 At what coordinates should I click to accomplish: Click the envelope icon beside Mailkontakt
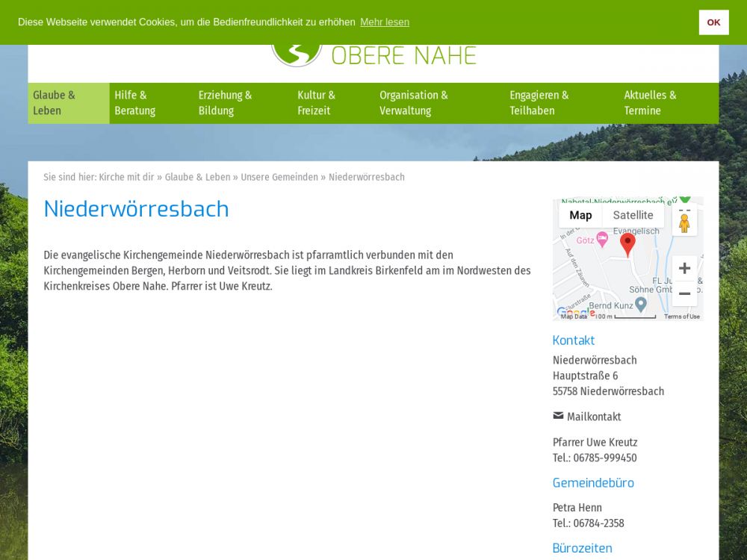pyautogui.click(x=558, y=416)
